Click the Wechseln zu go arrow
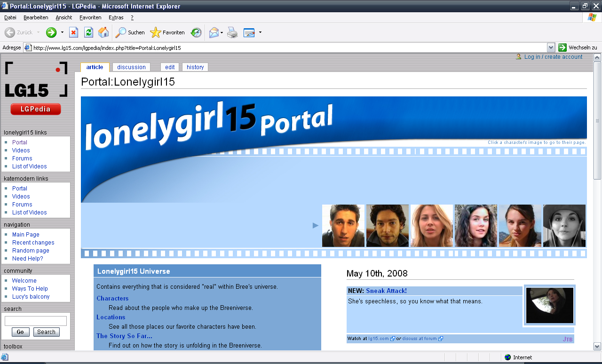Viewport: 602px width, 364px height. point(562,47)
